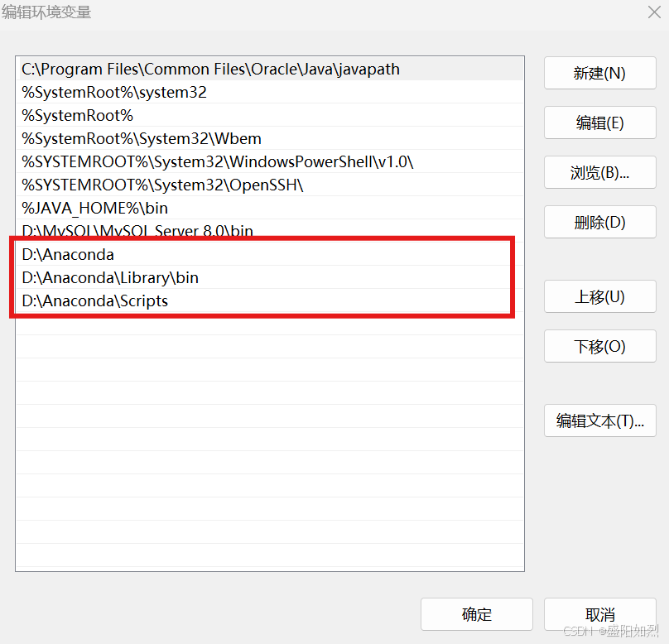Viewport: 669px width, 644px height.
Task: Select the D:\Anaconda\Scripts entry
Action: coord(270,300)
